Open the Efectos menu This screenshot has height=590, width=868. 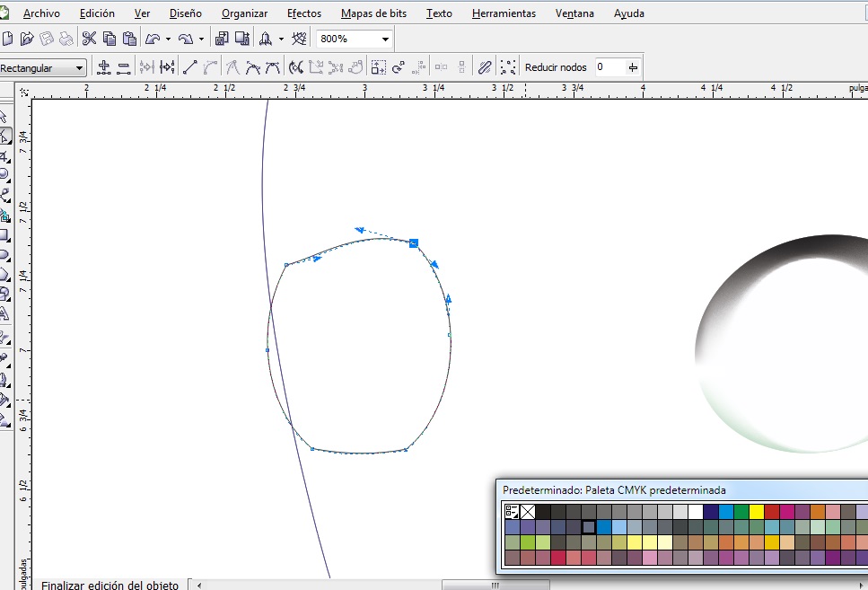click(x=304, y=13)
